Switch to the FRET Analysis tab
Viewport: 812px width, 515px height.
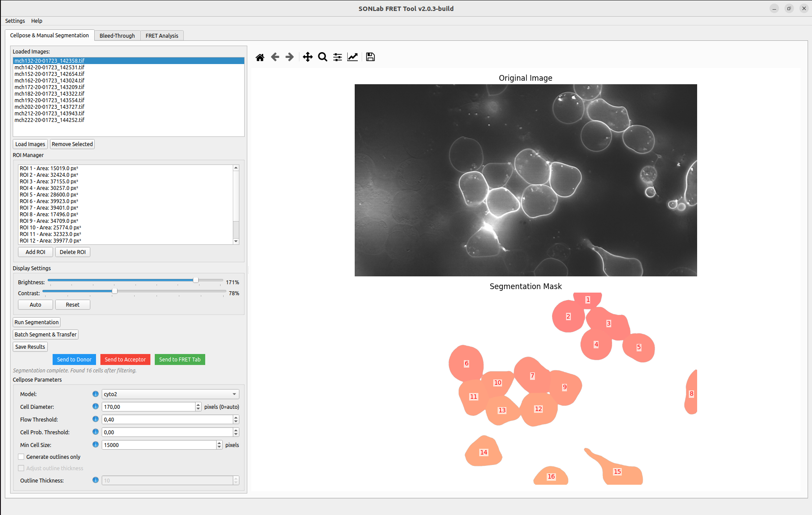pos(162,36)
